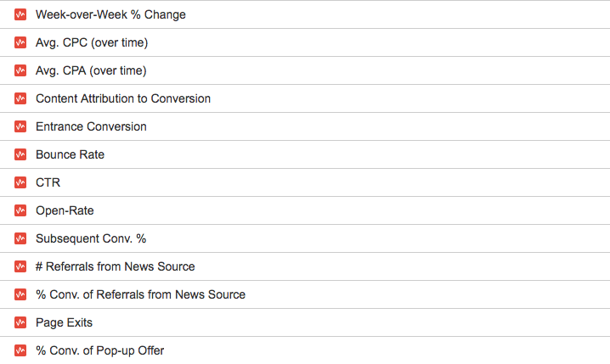610x364 pixels.
Task: Open % Conv. of Pop-up Offer
Action: [305, 350]
